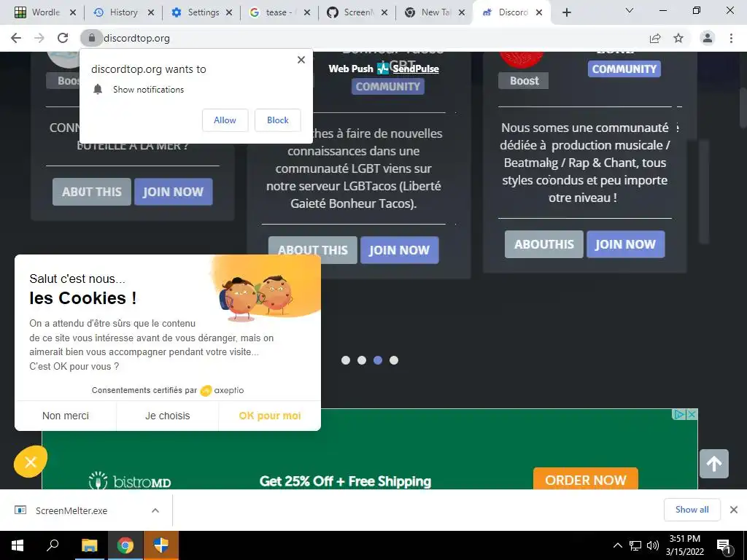Click JOIN NOW on the left card
The width and height of the screenshot is (747, 560).
[174, 192]
